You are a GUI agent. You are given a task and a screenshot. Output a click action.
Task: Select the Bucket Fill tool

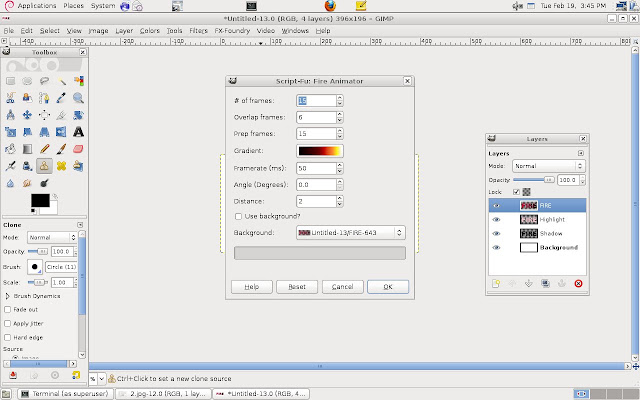pos(10,149)
